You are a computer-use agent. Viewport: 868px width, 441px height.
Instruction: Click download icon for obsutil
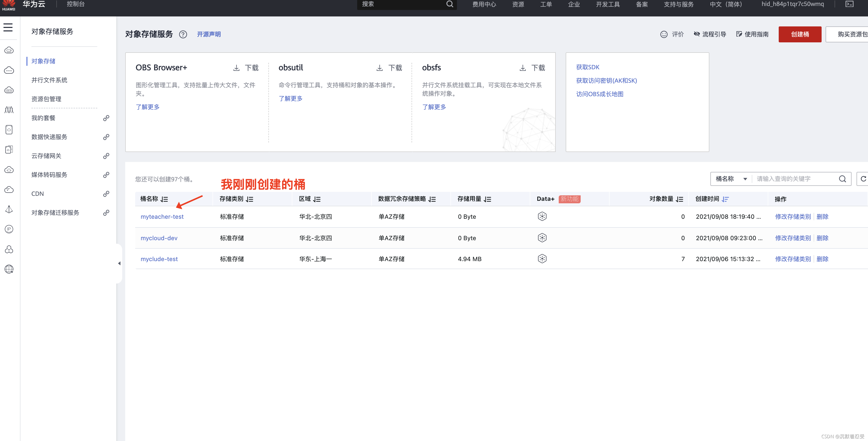(x=380, y=68)
